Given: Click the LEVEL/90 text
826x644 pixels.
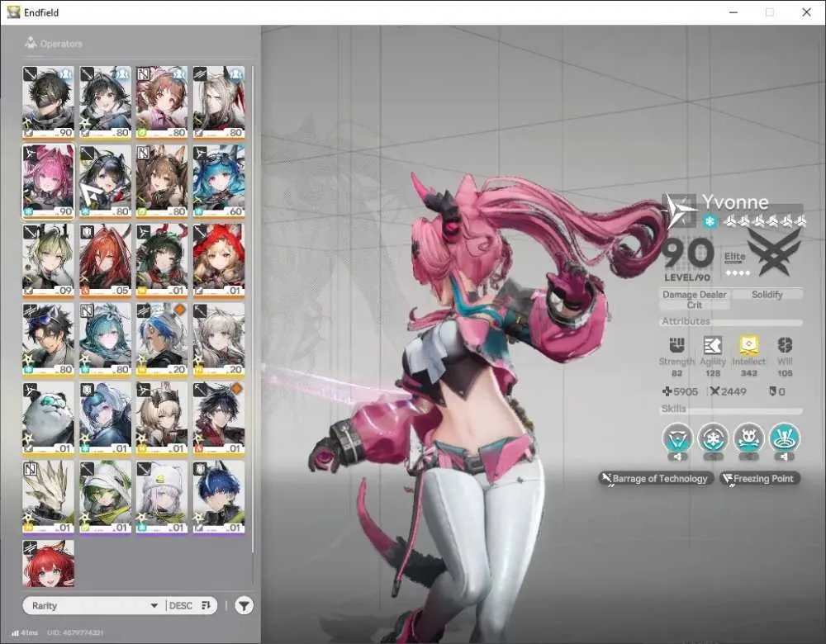Looking at the screenshot, I should pos(687,277).
